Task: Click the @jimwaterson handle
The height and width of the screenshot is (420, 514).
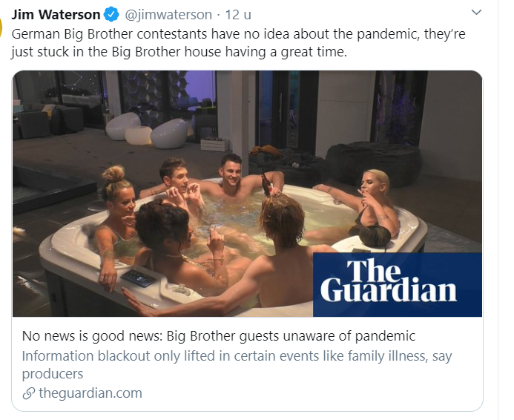Action: 168,15
